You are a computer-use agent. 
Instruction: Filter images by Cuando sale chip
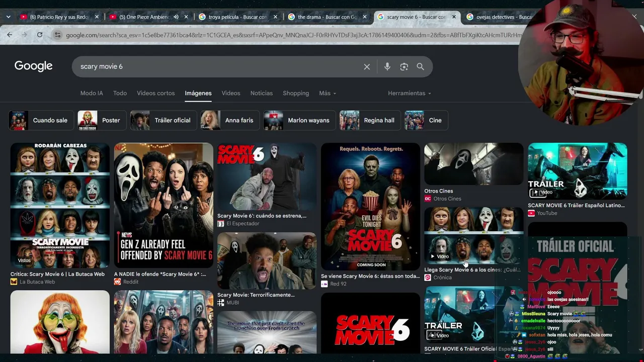(41, 120)
